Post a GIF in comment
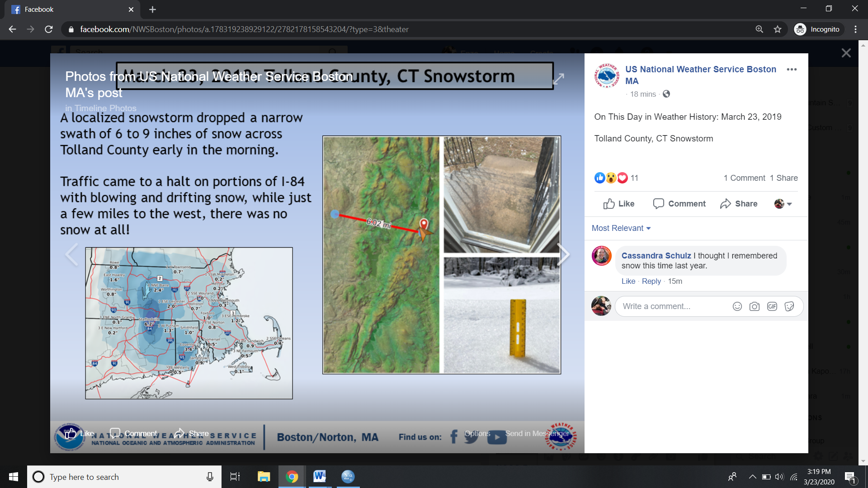This screenshot has height=488, width=868. [772, 306]
